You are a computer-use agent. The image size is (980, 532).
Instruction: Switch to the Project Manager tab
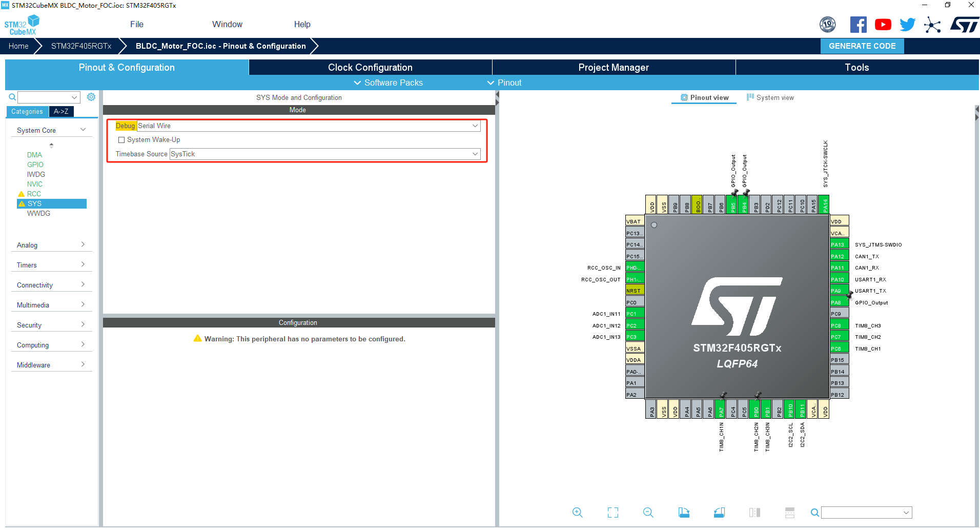click(614, 67)
